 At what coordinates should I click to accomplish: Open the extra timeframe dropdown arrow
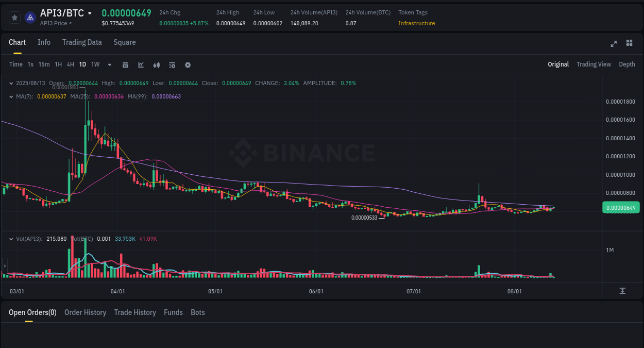point(109,64)
